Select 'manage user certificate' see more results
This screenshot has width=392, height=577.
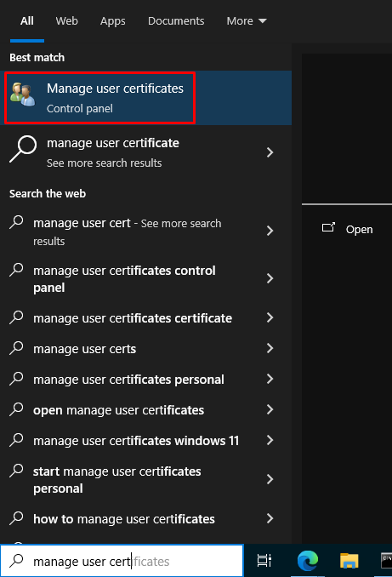(145, 152)
